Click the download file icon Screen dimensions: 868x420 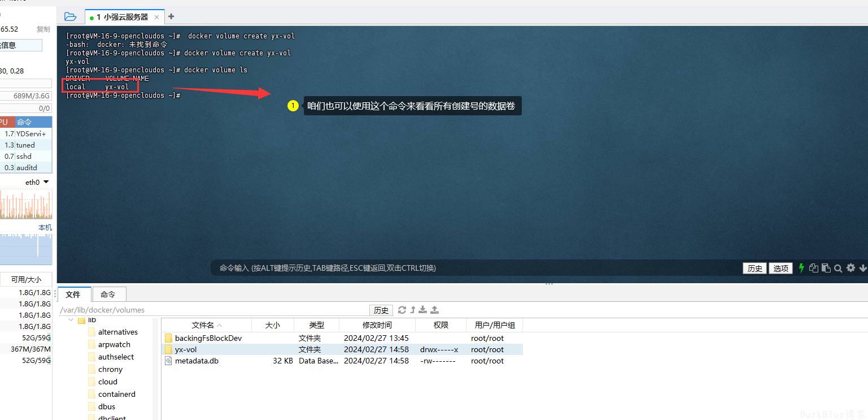click(x=422, y=310)
